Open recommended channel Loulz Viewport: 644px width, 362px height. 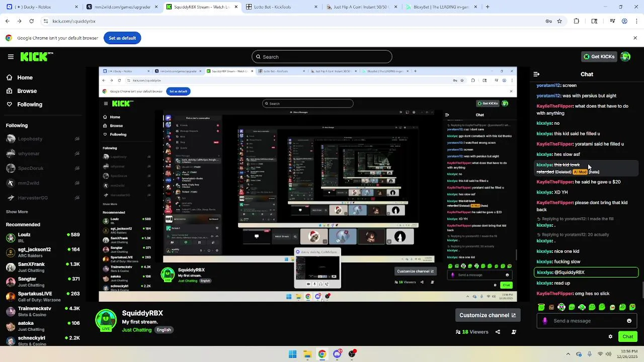(43, 237)
